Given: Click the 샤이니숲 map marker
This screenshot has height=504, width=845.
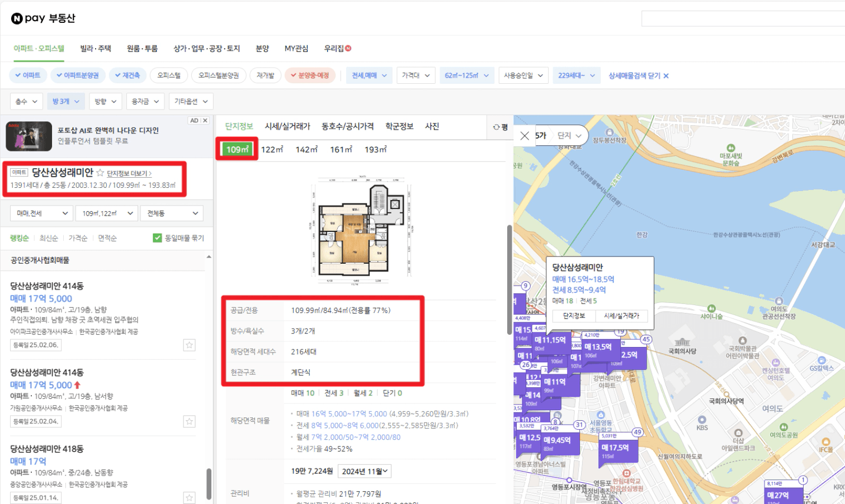Looking at the screenshot, I should (x=711, y=308).
